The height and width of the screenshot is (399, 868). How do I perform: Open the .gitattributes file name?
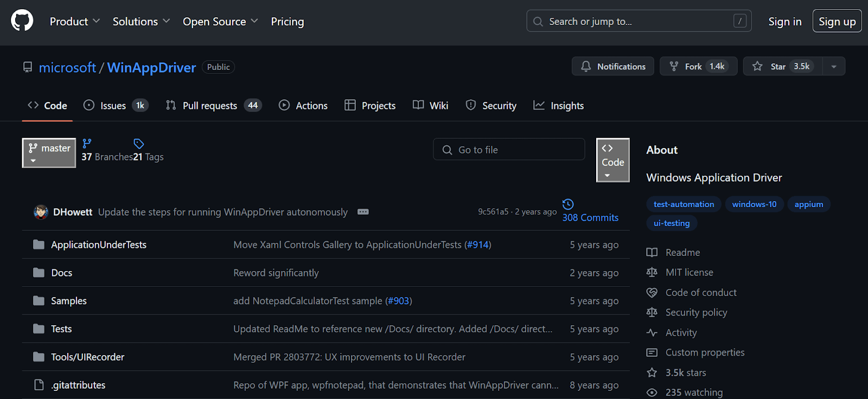coord(78,385)
